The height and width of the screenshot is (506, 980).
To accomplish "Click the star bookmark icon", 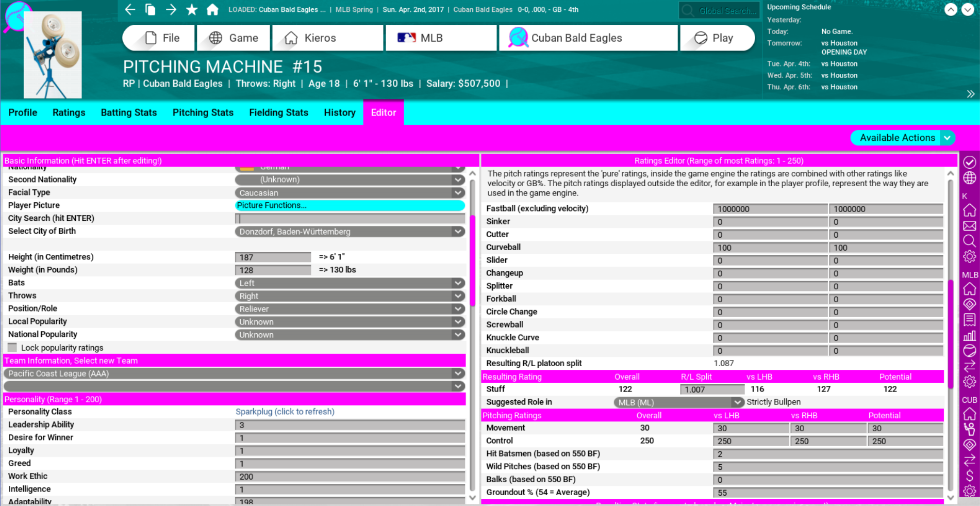I will [192, 9].
